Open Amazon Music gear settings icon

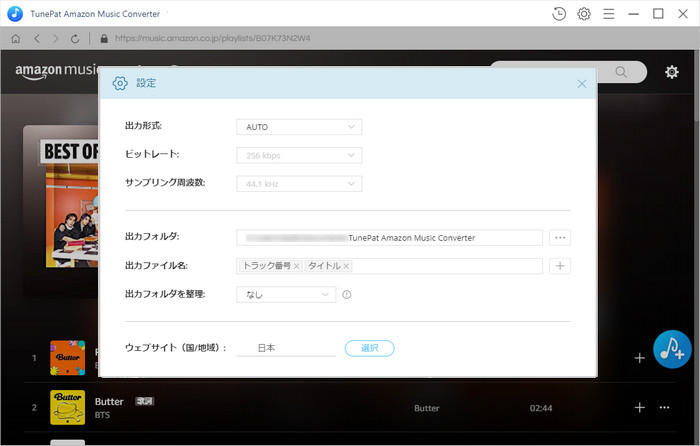(671, 72)
